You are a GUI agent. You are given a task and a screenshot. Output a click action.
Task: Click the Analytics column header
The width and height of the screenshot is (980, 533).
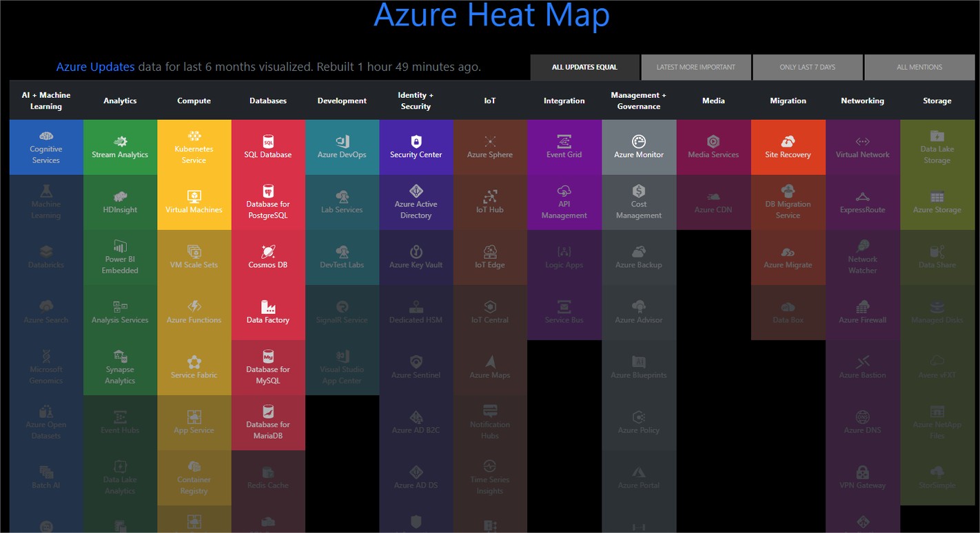tap(120, 101)
